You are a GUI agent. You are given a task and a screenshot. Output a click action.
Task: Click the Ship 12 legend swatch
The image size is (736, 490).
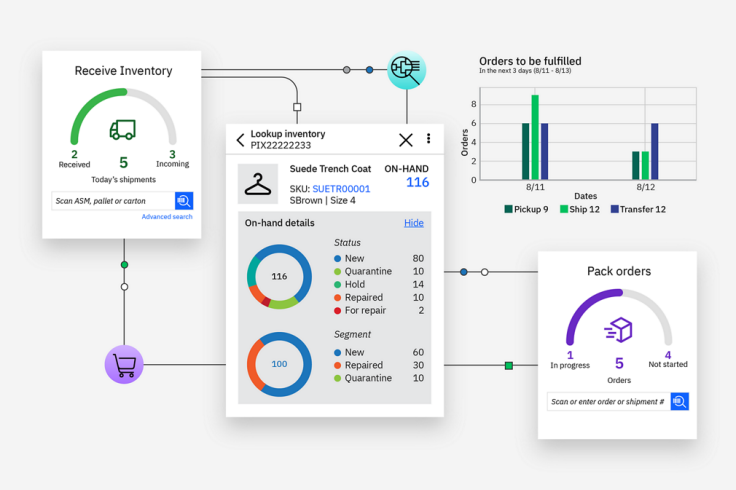point(562,209)
